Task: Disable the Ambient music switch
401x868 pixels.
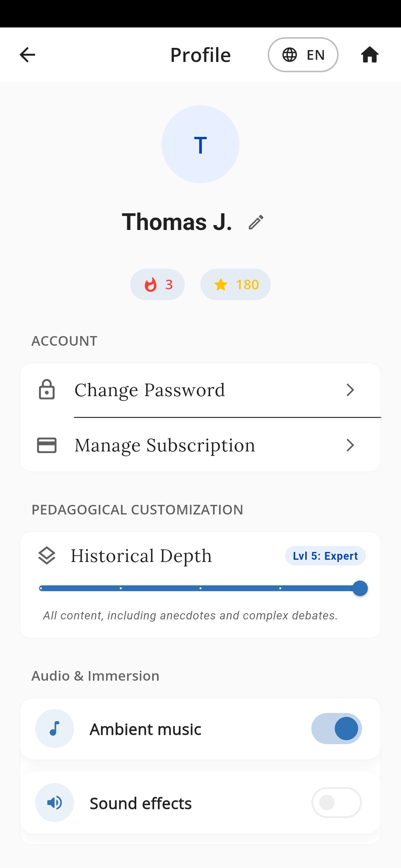Action: point(336,729)
